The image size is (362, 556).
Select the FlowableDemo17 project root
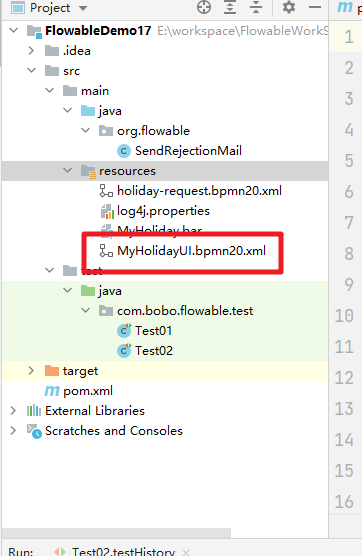pyautogui.click(x=98, y=31)
